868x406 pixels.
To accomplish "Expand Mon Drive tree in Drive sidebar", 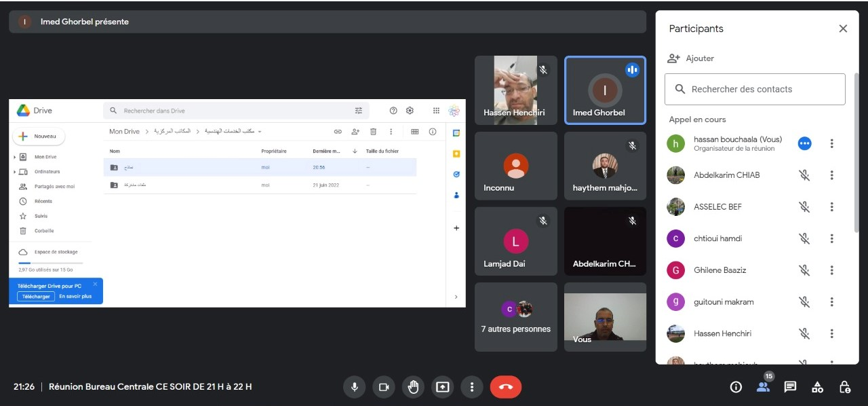I will (x=14, y=157).
